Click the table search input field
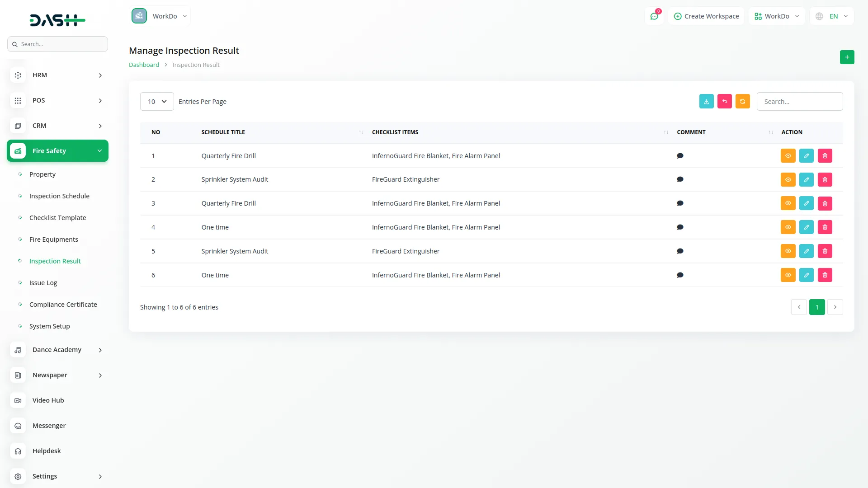The image size is (868, 488). click(799, 102)
